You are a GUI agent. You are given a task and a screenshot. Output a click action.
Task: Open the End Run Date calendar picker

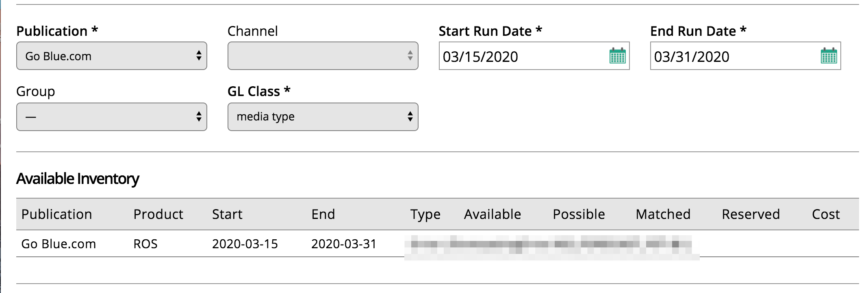829,56
